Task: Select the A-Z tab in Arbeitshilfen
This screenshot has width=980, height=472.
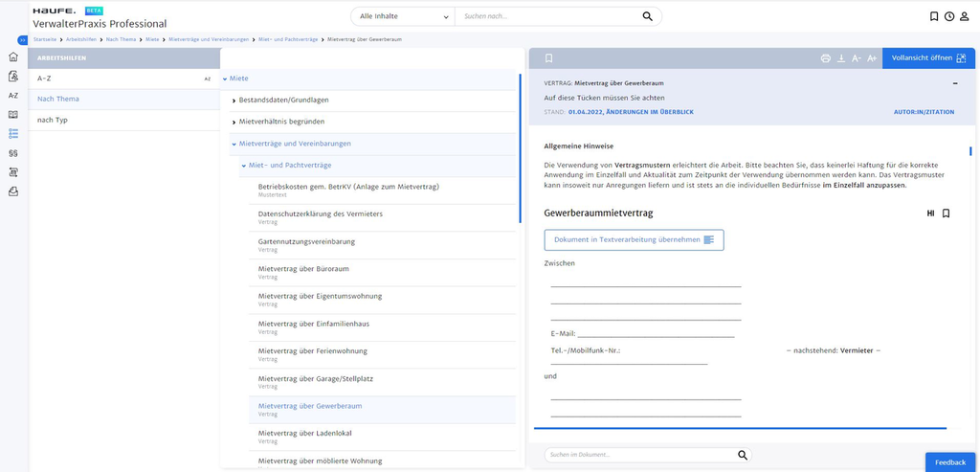Action: [123, 79]
